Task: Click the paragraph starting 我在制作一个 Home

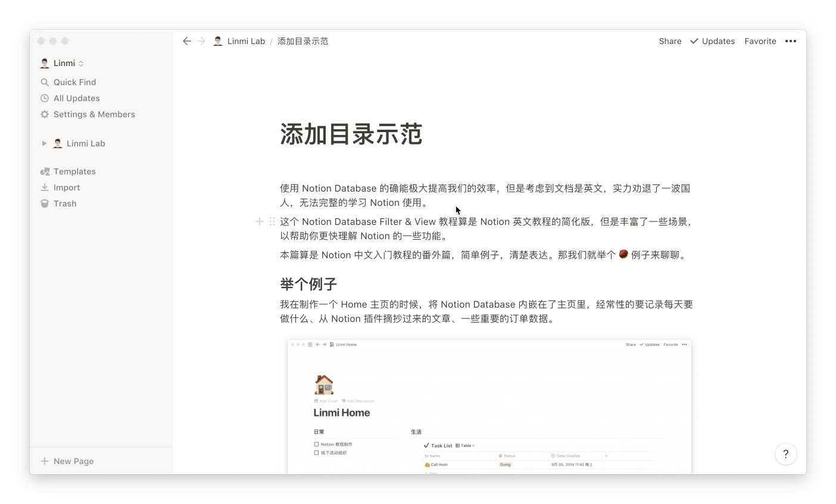Action: [486, 311]
